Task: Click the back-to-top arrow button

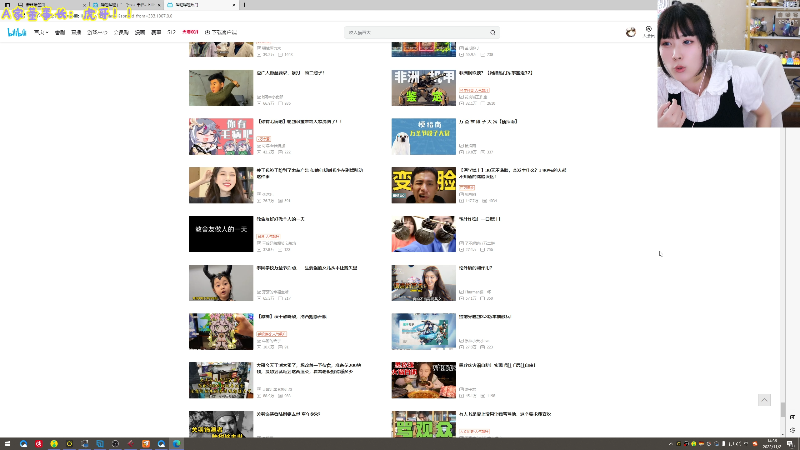Action: [764, 400]
